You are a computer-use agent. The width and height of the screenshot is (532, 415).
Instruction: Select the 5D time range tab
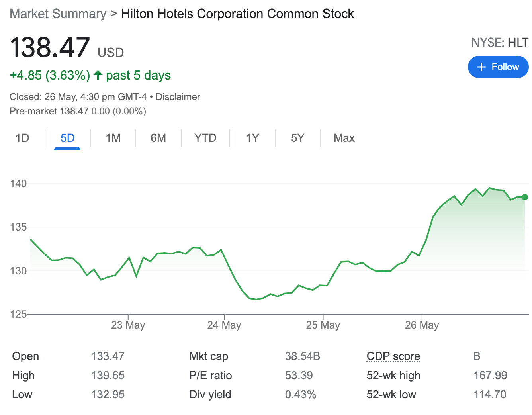tap(67, 138)
